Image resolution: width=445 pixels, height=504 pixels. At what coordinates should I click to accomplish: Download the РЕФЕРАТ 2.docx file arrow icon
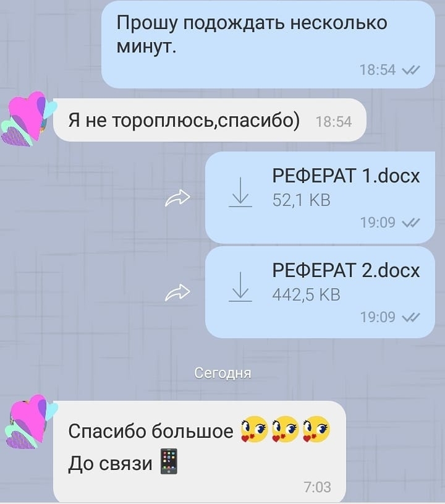coord(240,287)
